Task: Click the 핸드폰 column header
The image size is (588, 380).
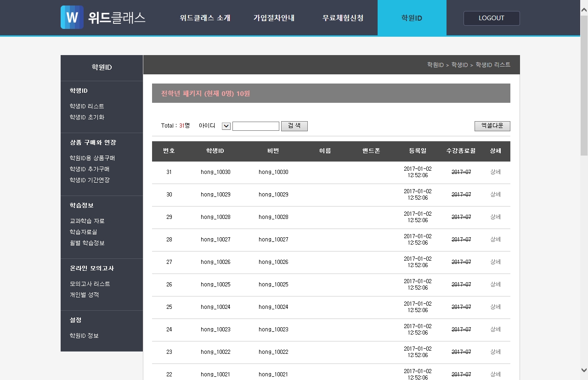Action: (x=371, y=151)
